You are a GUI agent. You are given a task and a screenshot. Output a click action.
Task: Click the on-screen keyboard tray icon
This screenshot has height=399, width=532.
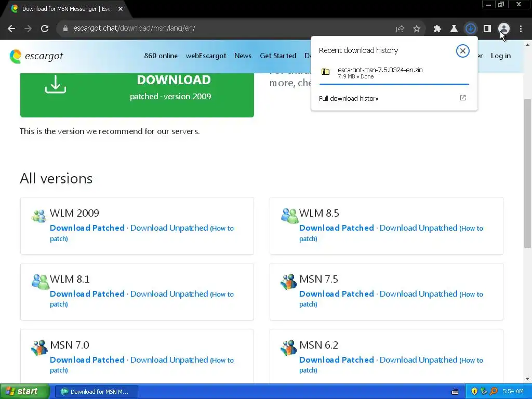point(455,392)
